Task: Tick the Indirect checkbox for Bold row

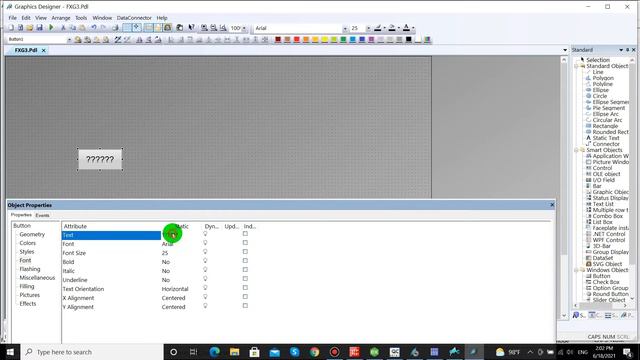Action: [245, 260]
